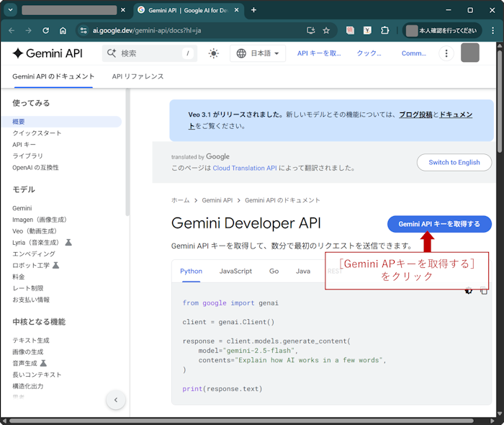Open the new tab plus button
The width and height of the screenshot is (504, 425).
point(253,10)
